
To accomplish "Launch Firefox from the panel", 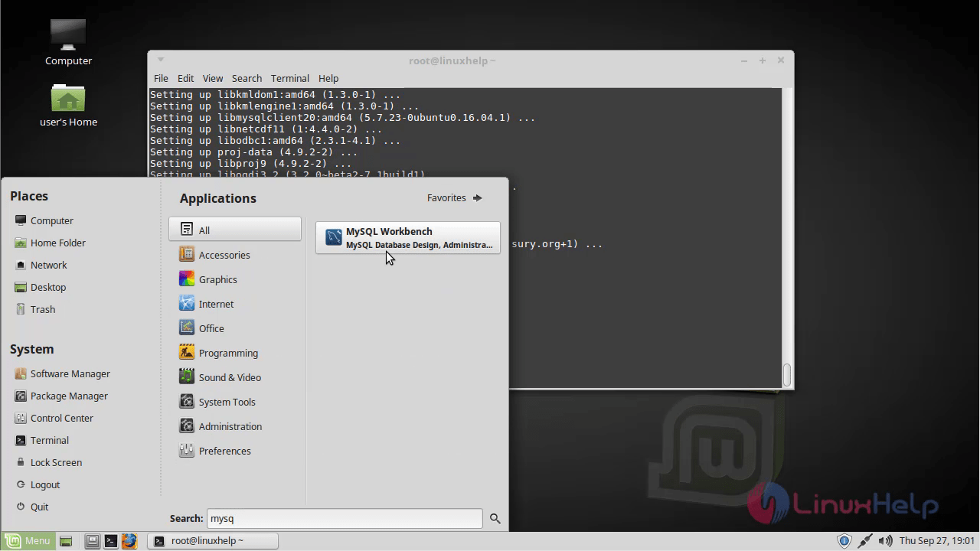I will click(x=129, y=541).
